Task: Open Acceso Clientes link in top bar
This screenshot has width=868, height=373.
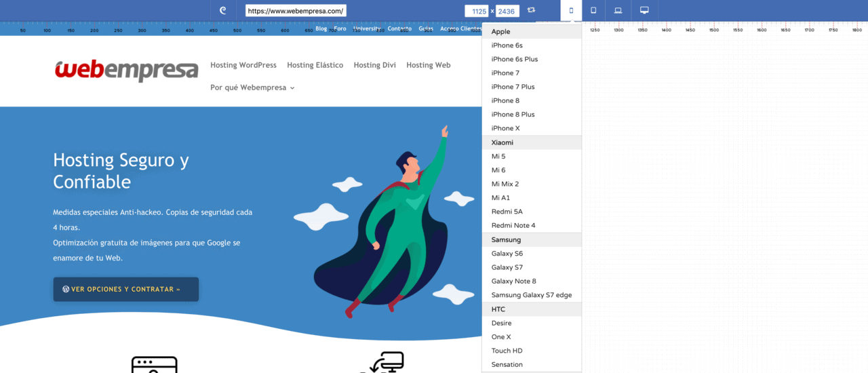Action: click(460, 28)
